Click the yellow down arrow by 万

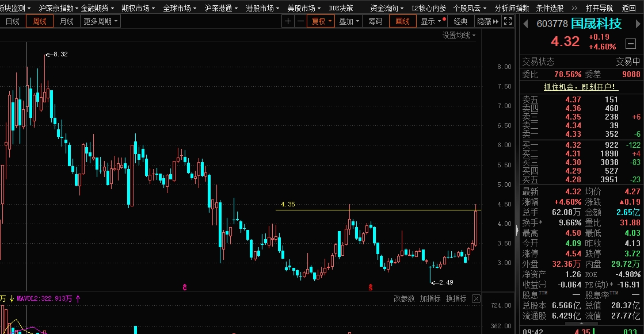[12, 299]
